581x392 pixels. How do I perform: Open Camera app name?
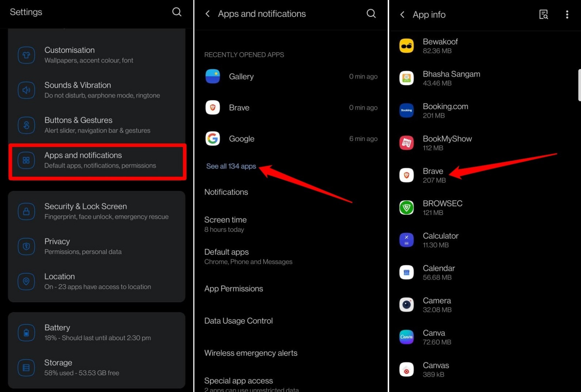[437, 300]
